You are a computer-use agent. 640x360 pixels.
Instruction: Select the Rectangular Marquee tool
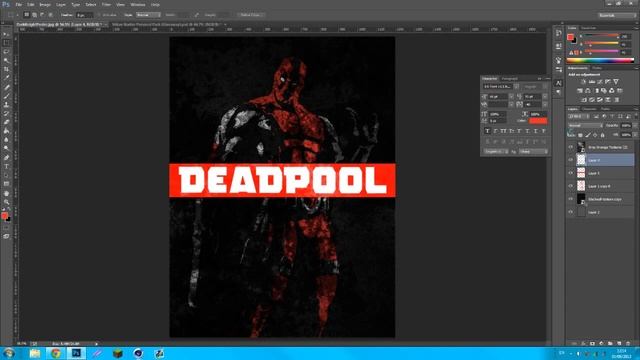click(6, 43)
